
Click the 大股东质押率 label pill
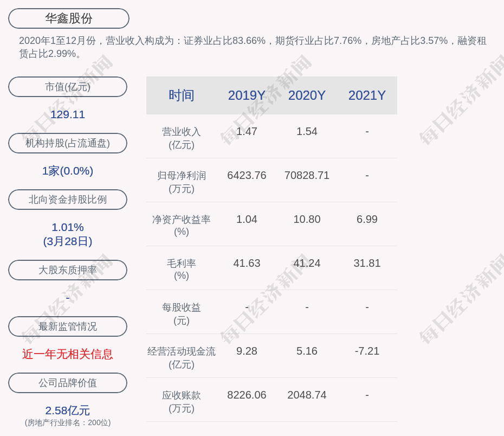(x=68, y=270)
